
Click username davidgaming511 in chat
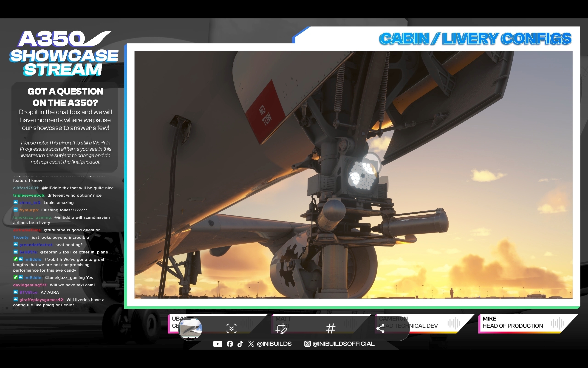coord(30,285)
